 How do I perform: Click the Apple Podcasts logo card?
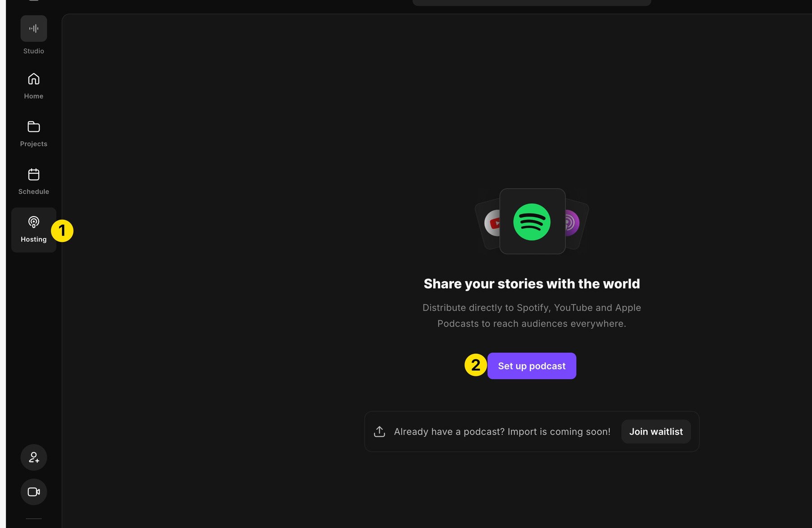[x=576, y=223]
